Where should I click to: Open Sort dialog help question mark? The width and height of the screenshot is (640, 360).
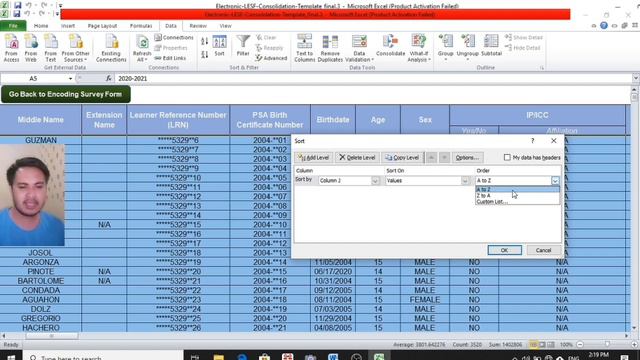532,141
